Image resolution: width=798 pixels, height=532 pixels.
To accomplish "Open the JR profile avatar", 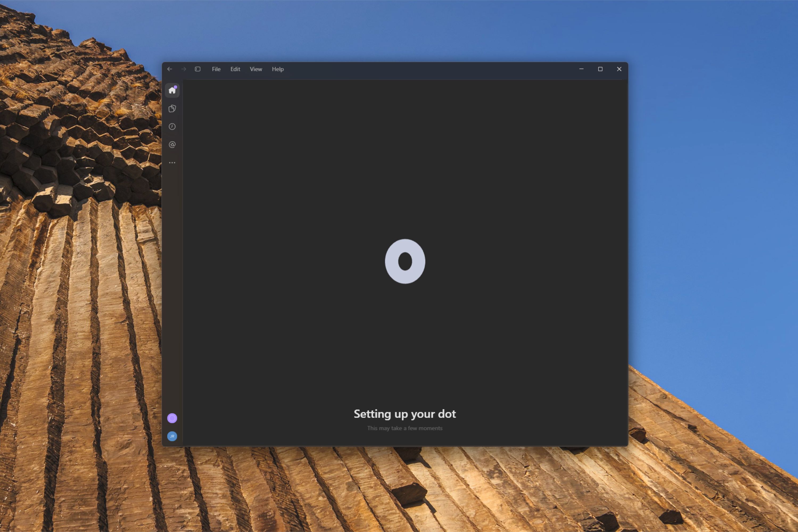I will (x=172, y=436).
